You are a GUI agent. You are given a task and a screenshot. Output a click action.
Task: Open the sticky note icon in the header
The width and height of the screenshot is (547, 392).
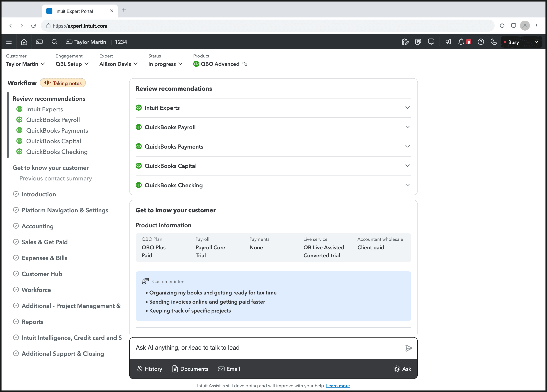[418, 42]
